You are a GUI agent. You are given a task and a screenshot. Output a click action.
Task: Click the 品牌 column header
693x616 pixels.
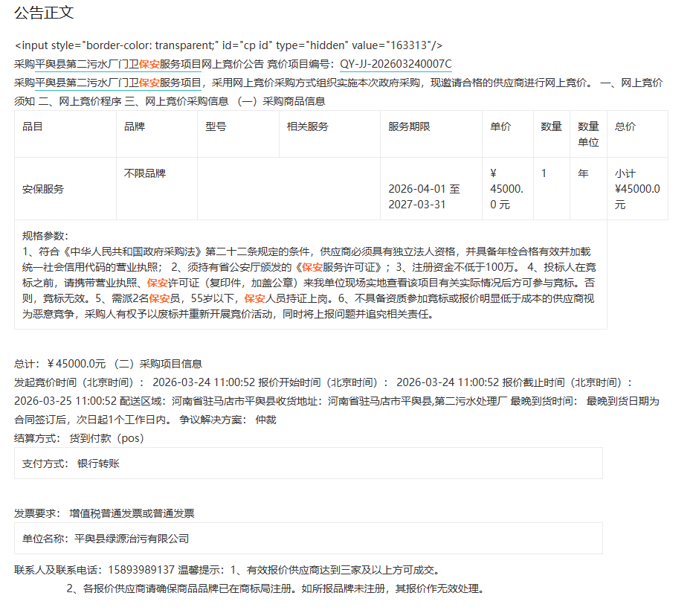[x=135, y=127]
